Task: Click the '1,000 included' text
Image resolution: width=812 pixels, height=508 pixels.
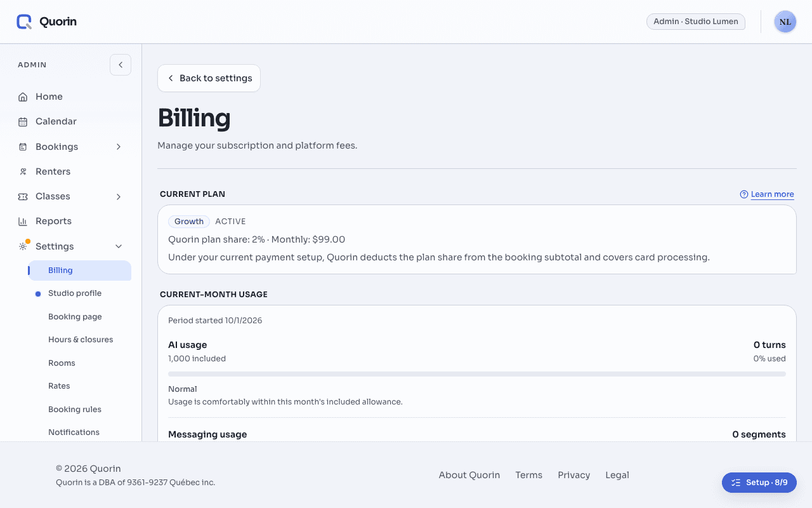Action: point(197,359)
